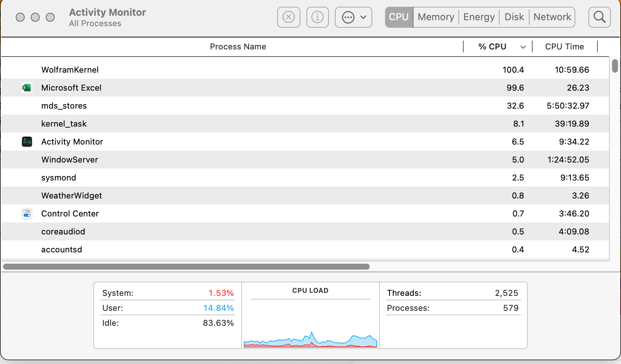Open the ellipsis actions dropdown in toolbar
The height and width of the screenshot is (364, 621).
pos(353,17)
